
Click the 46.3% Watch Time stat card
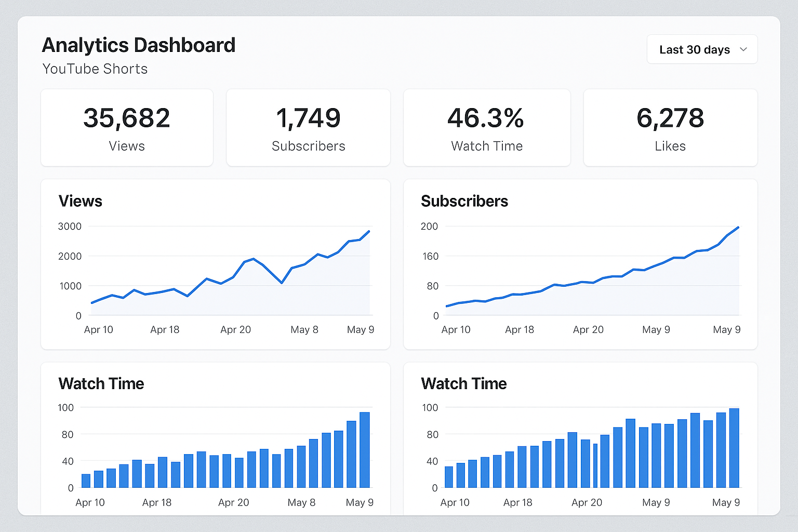[x=486, y=128]
